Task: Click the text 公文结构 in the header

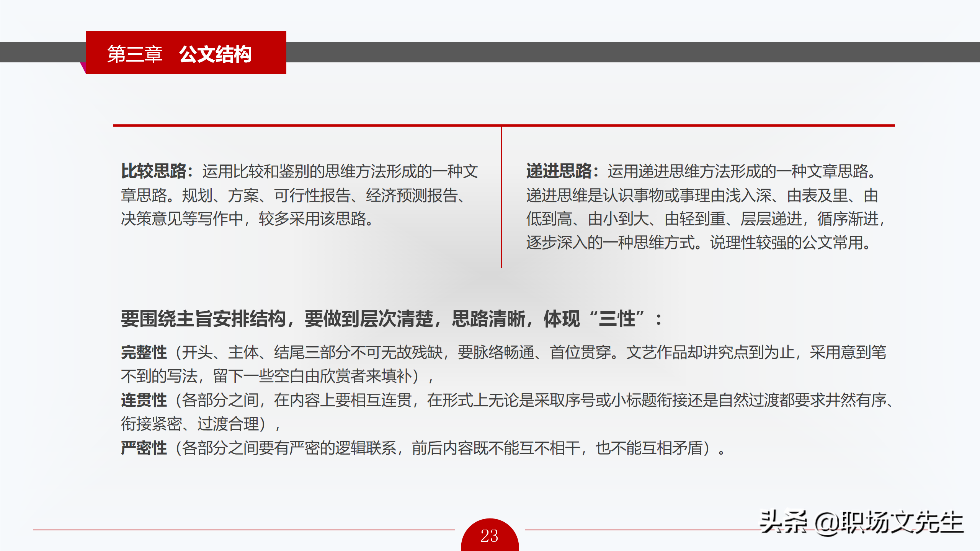Action: tap(215, 54)
